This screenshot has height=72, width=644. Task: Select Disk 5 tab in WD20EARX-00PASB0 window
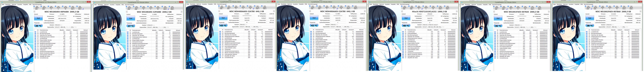80,8
